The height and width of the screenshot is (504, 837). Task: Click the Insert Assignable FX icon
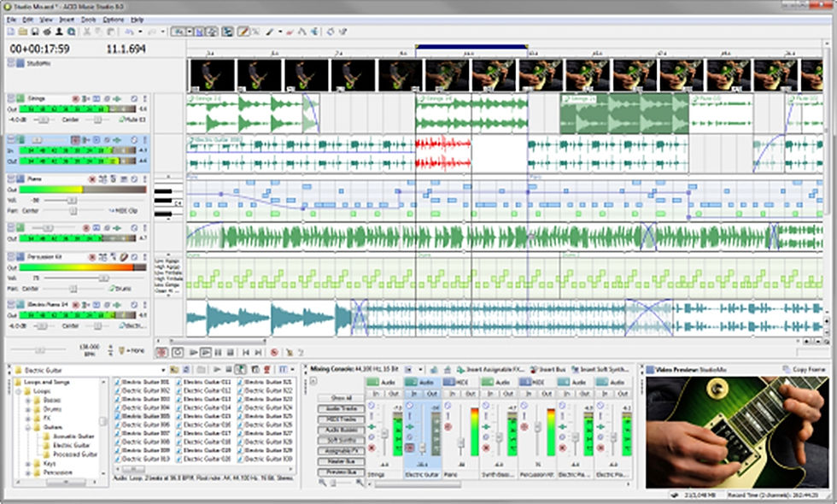(x=460, y=369)
